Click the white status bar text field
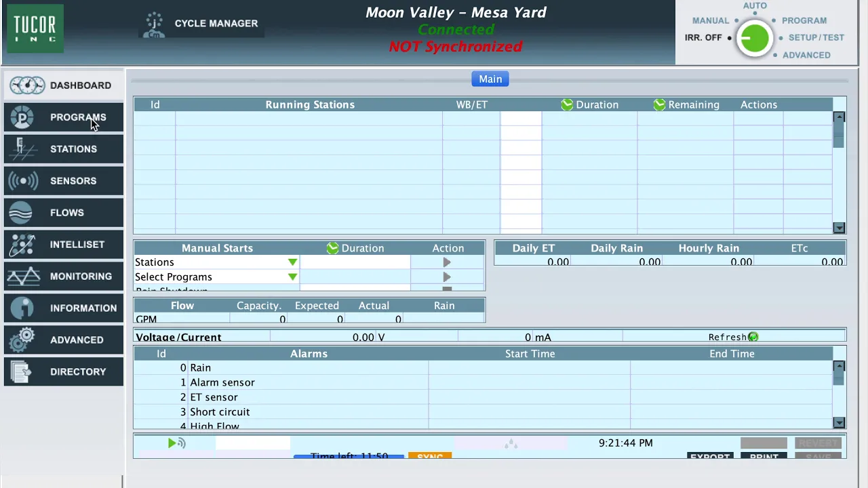The image size is (868, 488). (253, 443)
